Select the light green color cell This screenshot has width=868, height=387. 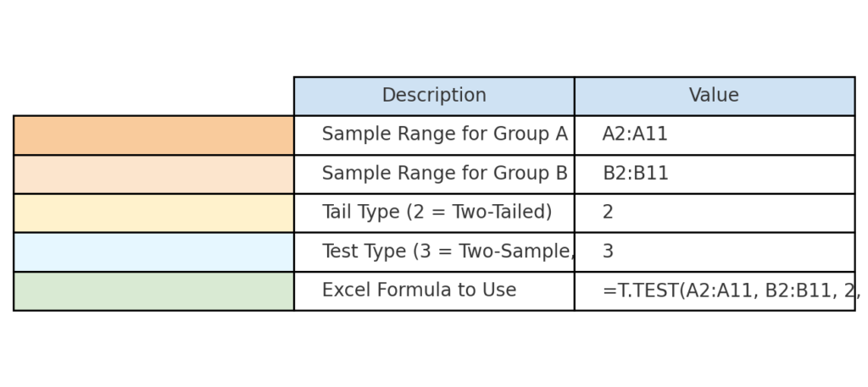[x=153, y=291]
